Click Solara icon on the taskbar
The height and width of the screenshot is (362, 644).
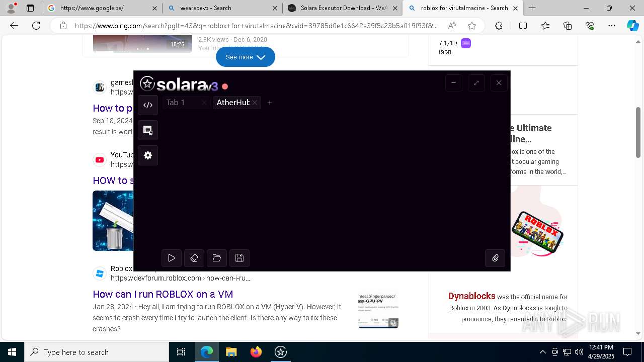point(281,352)
